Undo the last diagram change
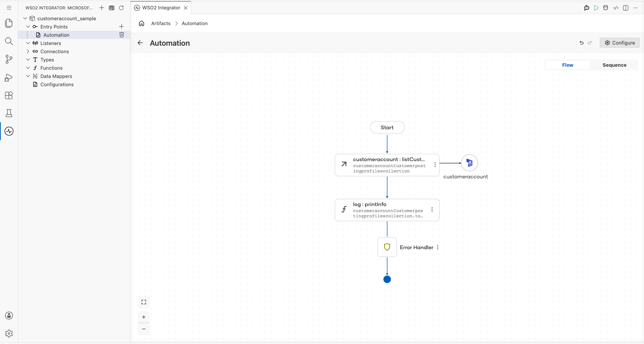The height and width of the screenshot is (344, 644). pyautogui.click(x=581, y=43)
